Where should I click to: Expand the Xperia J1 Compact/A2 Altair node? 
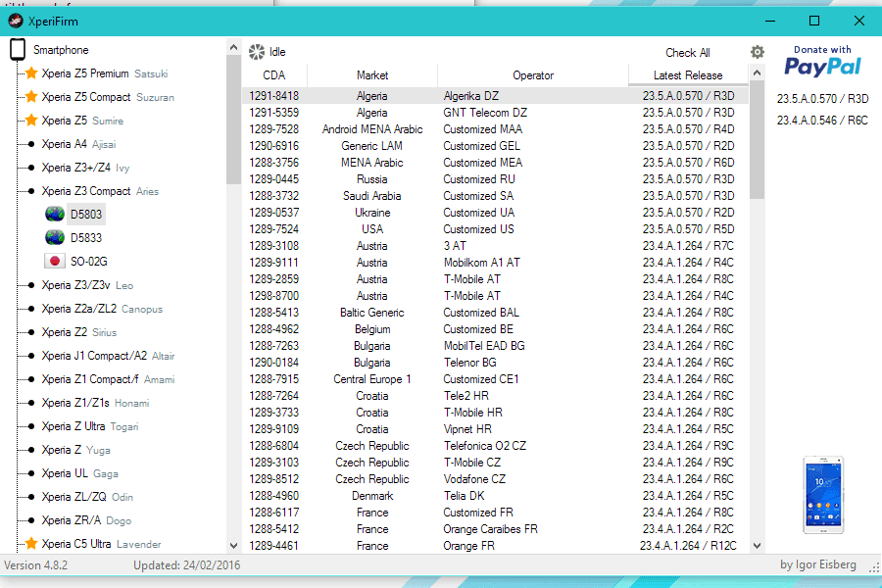31,356
